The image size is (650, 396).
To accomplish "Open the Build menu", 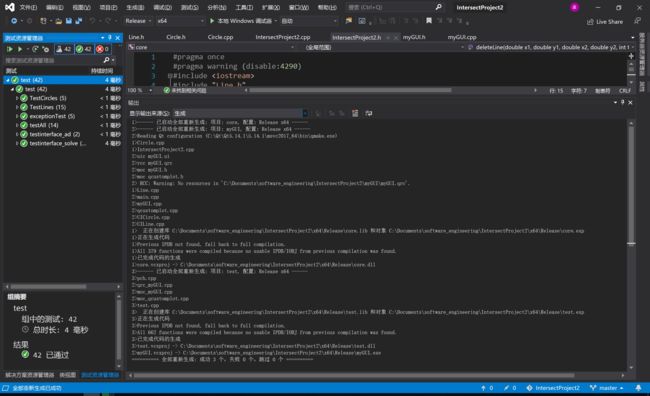I will 135,7.
